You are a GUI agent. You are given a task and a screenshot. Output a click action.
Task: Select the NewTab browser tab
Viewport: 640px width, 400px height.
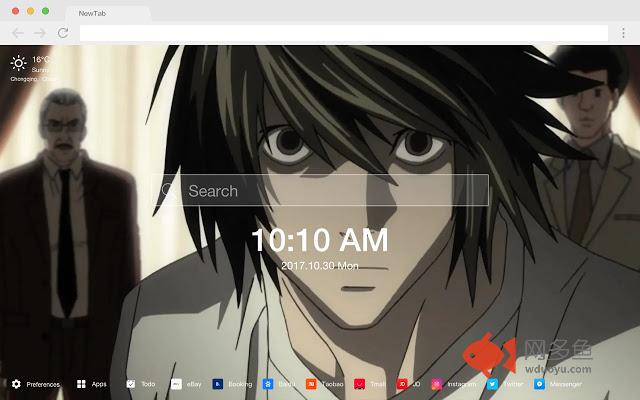[x=108, y=13]
